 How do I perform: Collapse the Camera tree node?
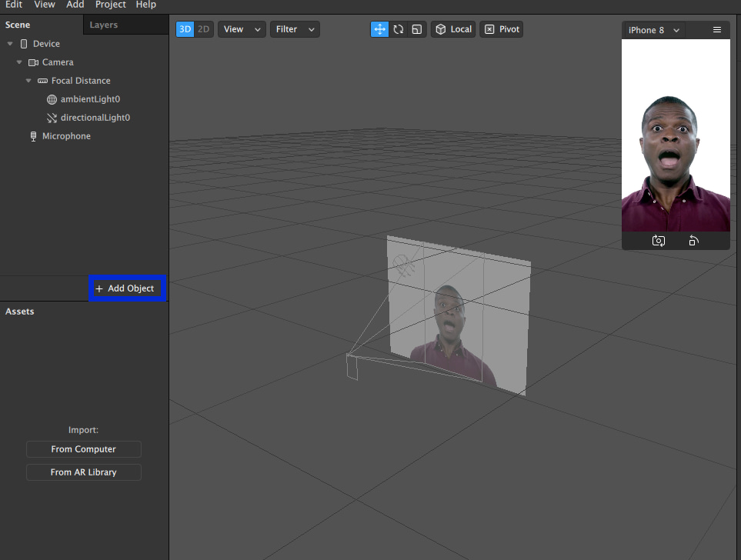(x=19, y=62)
